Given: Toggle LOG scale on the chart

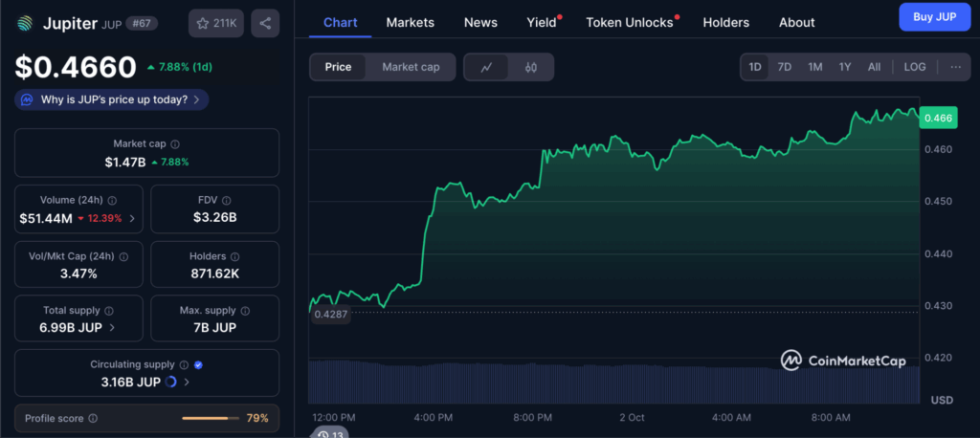Looking at the screenshot, I should point(915,67).
